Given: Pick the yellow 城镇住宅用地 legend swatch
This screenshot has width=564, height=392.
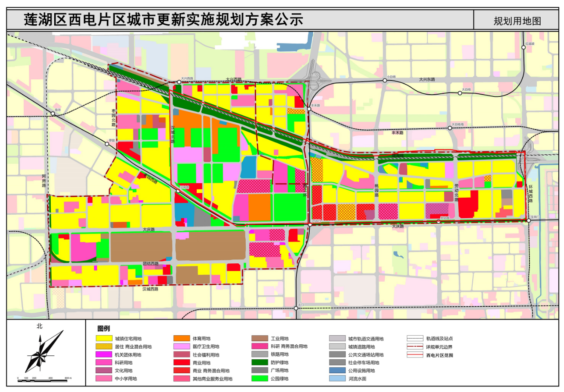Looking at the screenshot, I should 104,339.
